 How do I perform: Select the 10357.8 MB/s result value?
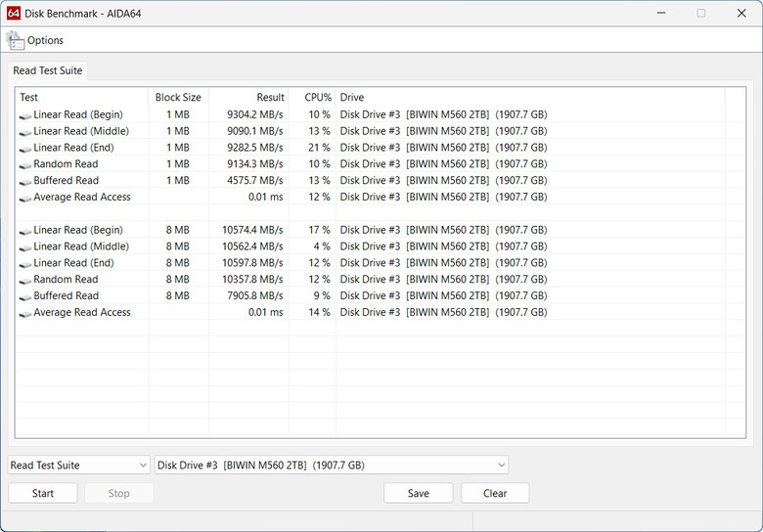tap(252, 280)
